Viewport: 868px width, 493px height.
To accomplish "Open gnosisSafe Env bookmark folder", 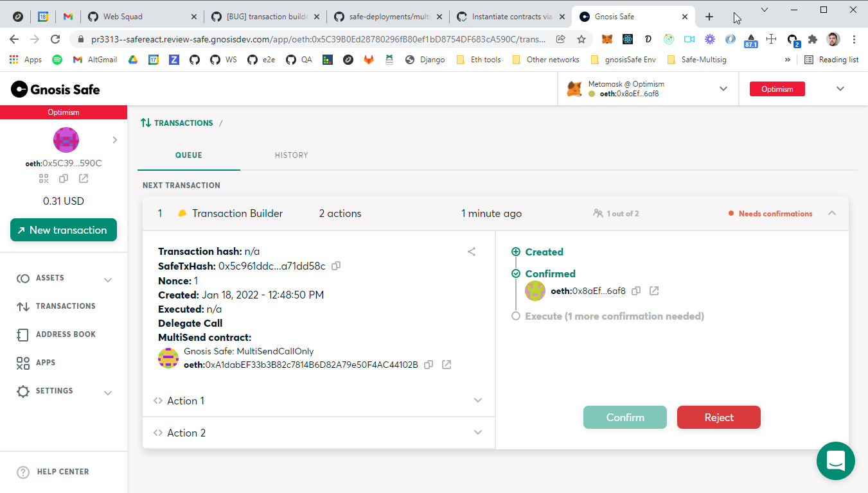I will 623,60.
